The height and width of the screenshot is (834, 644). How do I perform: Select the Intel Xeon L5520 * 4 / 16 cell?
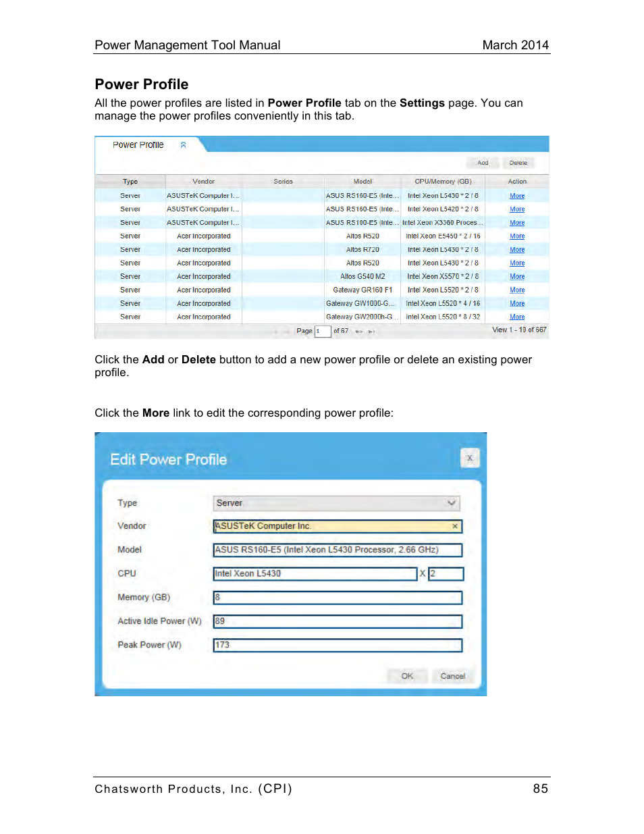click(x=443, y=304)
